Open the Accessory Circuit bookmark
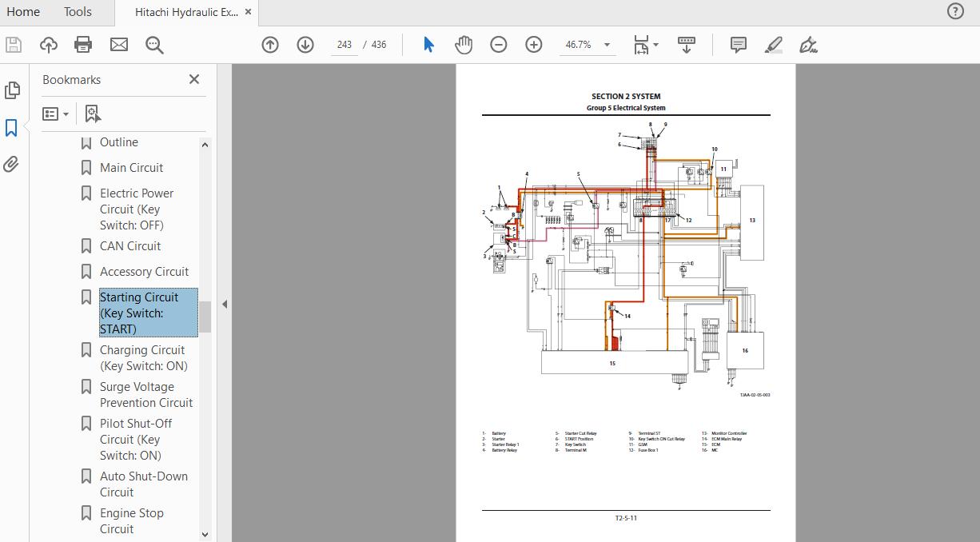This screenshot has width=980, height=542. click(x=144, y=272)
